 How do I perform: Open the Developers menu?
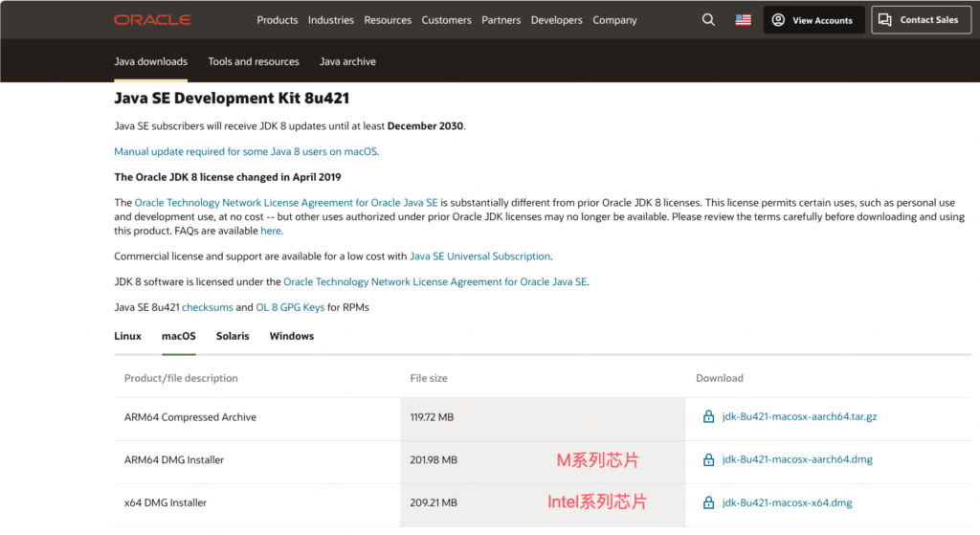pyautogui.click(x=556, y=20)
